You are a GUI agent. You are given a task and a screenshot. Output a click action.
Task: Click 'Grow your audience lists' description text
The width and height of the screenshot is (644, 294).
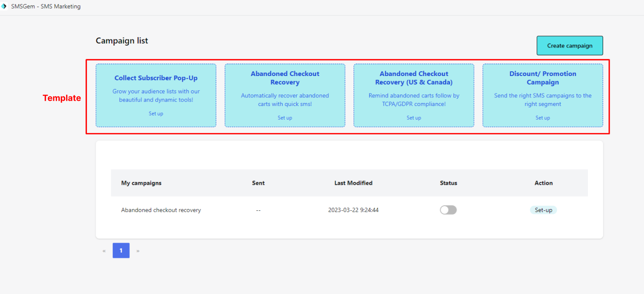(x=156, y=95)
